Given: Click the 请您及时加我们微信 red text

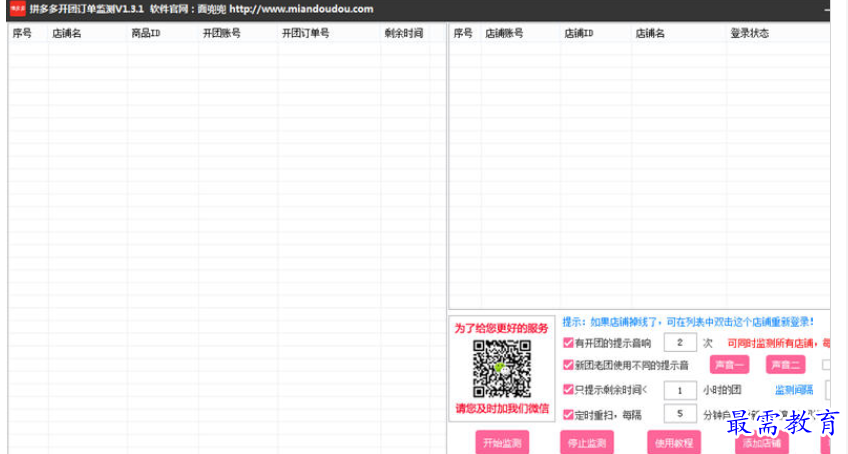Looking at the screenshot, I should point(502,408).
